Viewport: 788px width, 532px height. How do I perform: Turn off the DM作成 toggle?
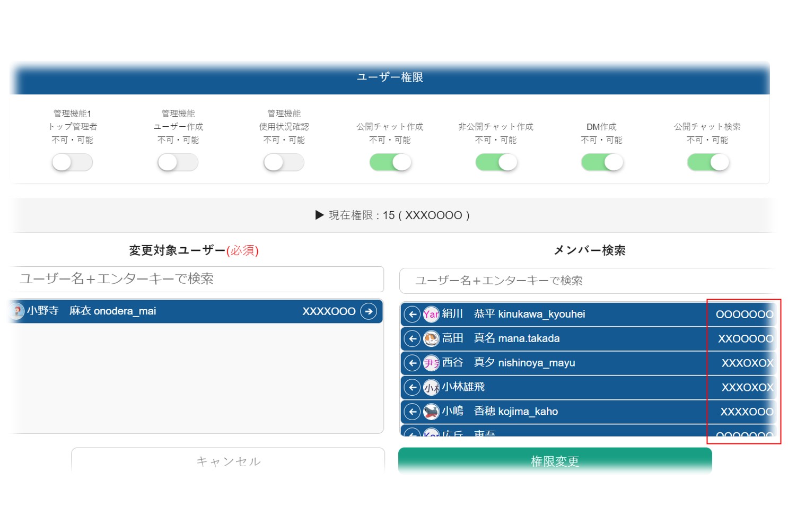[602, 162]
